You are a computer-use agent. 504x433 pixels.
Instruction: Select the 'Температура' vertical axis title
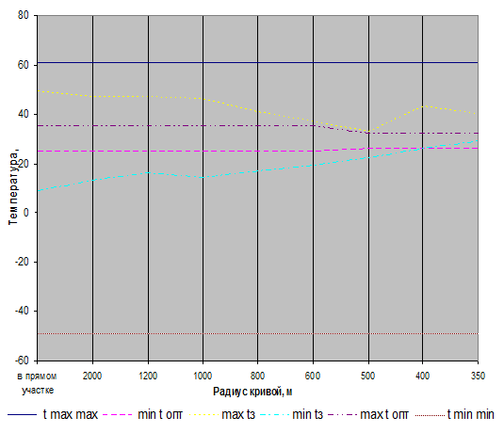point(13,186)
